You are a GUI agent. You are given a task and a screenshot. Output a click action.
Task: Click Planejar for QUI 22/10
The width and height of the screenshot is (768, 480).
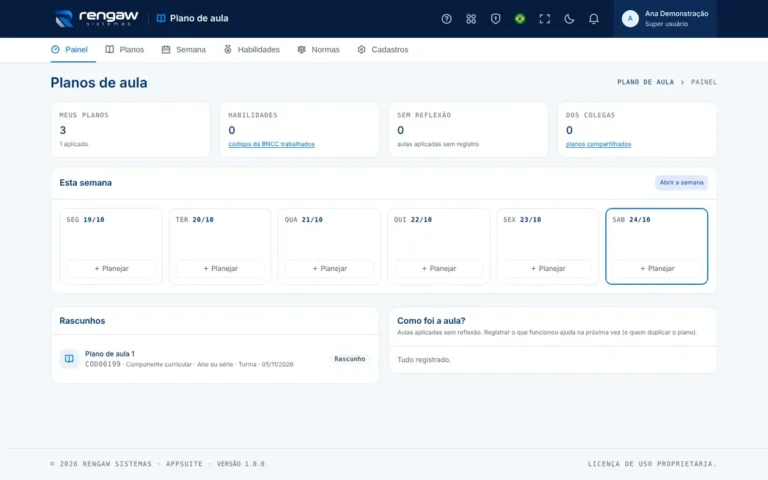pyautogui.click(x=439, y=268)
